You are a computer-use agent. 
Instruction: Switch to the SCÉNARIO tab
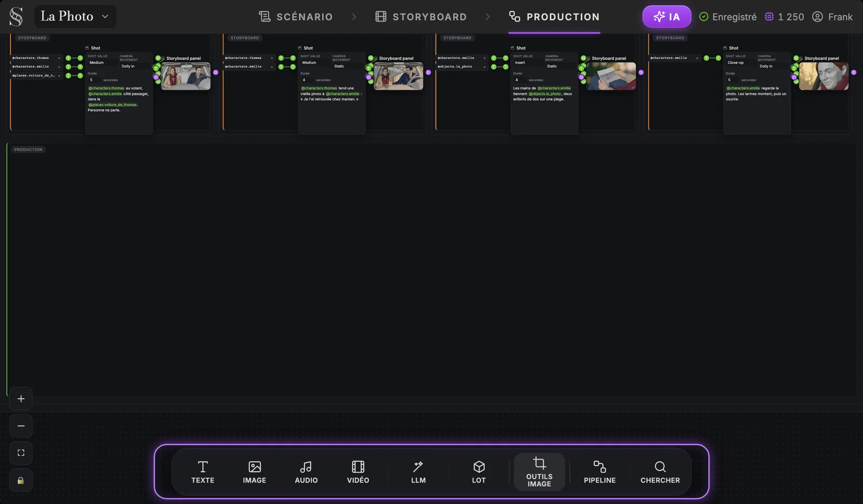pos(296,17)
